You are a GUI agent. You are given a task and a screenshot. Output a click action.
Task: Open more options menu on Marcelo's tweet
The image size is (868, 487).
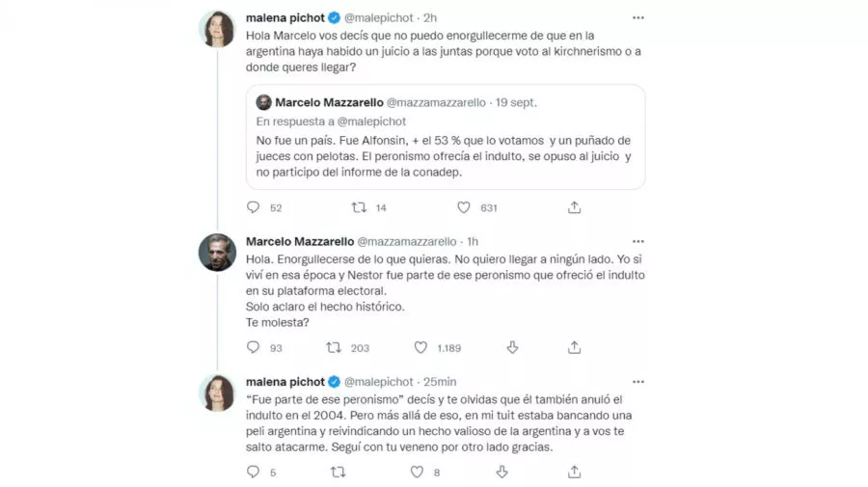pos(637,241)
